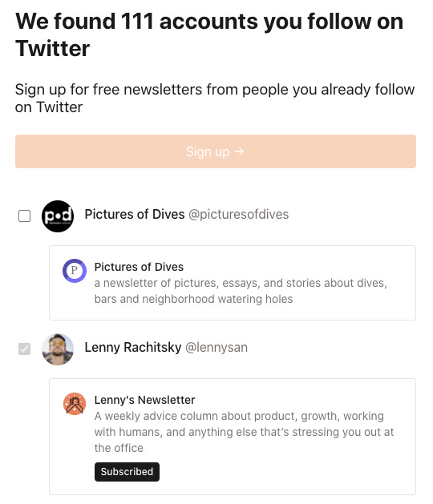
Task: Open the Pictures of Dives newsletter title
Action: (139, 267)
